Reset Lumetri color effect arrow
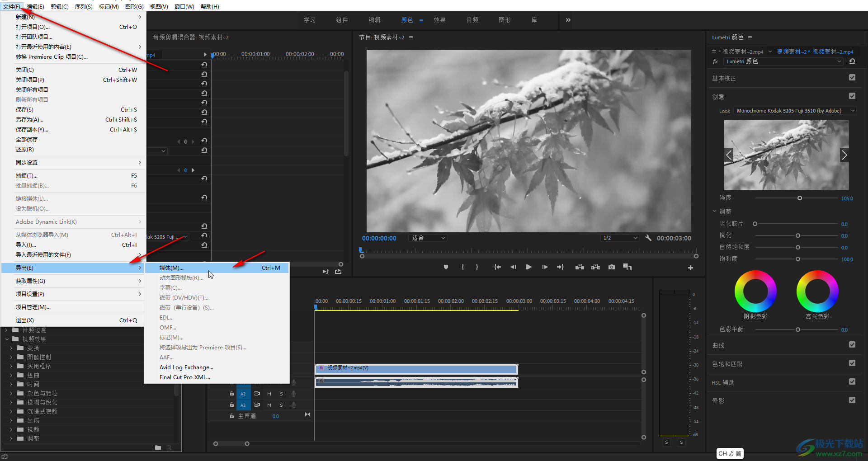868x461 pixels. pyautogui.click(x=852, y=61)
